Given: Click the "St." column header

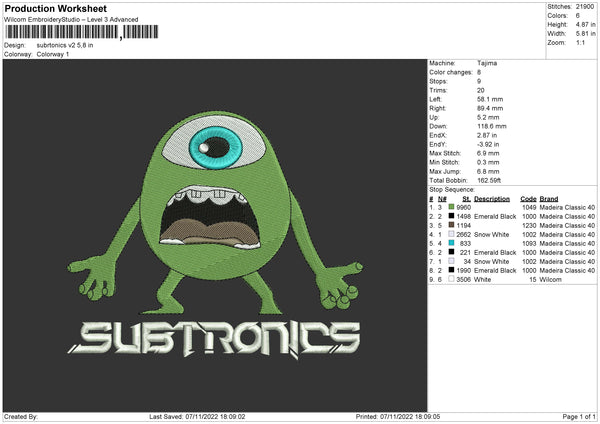Looking at the screenshot, I should pos(466,199).
